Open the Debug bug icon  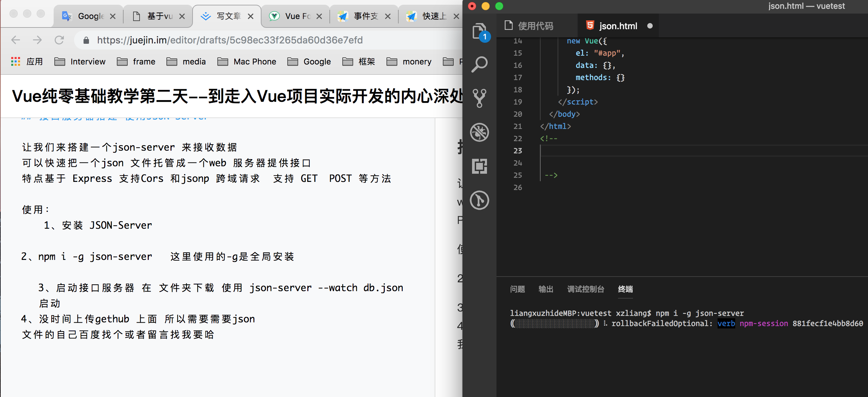pyautogui.click(x=479, y=132)
